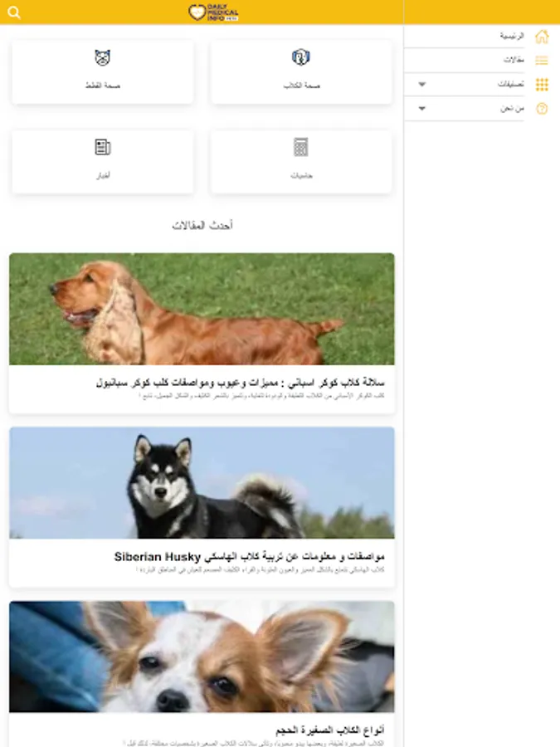Click the chihuahua puppy photo
The width and height of the screenshot is (560, 747).
click(202, 657)
